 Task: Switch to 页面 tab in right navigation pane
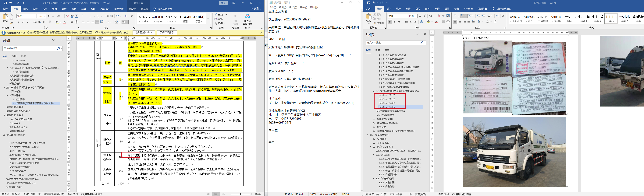point(378,50)
